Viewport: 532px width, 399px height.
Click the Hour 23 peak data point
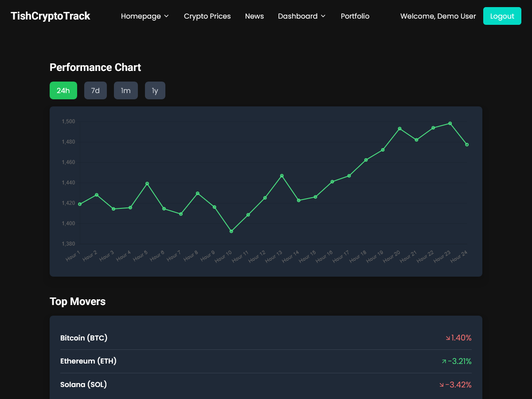450,123
